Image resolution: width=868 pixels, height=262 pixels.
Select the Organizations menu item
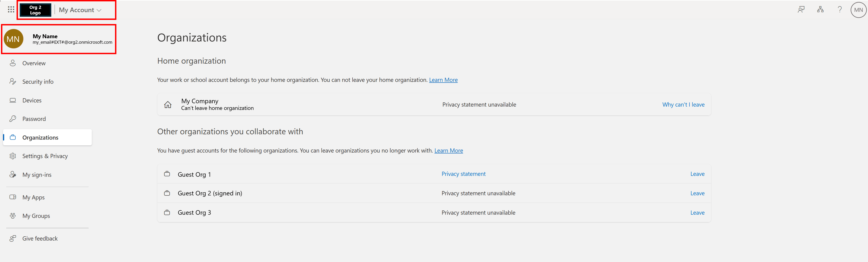(47, 137)
